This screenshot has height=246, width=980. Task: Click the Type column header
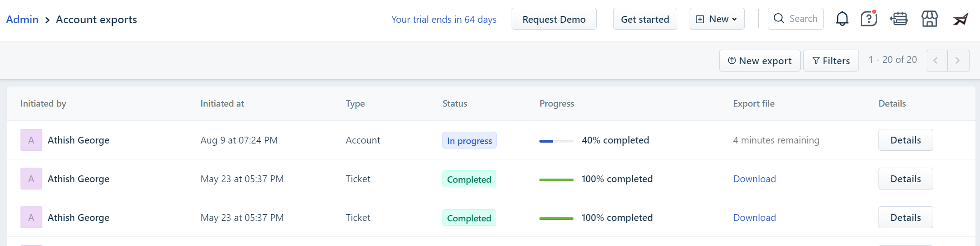pyautogui.click(x=355, y=103)
